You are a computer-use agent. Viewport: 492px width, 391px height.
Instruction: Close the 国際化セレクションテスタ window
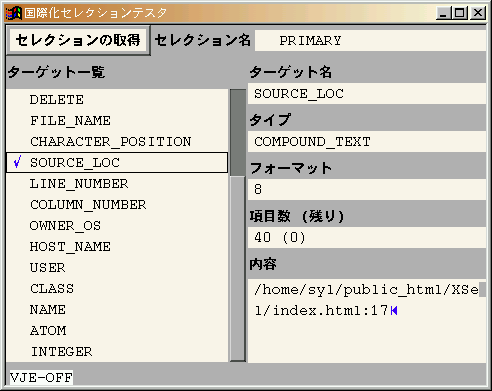pyautogui.click(x=478, y=13)
